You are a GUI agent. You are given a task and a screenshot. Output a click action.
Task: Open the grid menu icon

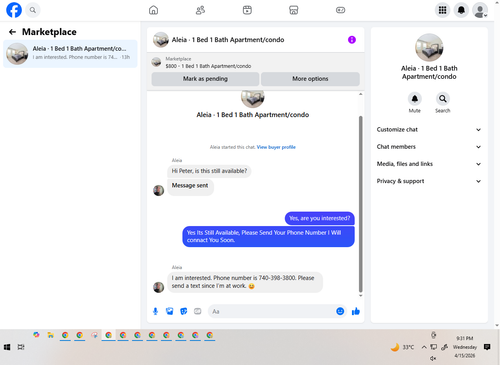pos(442,10)
